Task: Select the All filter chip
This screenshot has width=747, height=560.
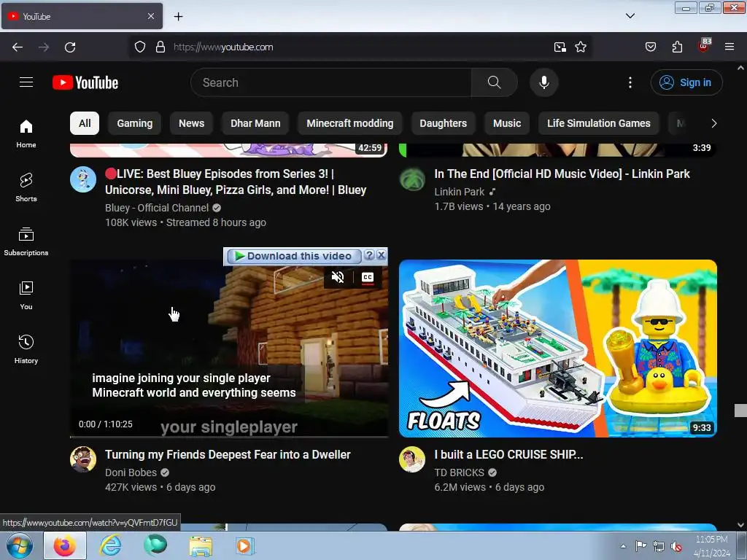Action: tap(85, 123)
